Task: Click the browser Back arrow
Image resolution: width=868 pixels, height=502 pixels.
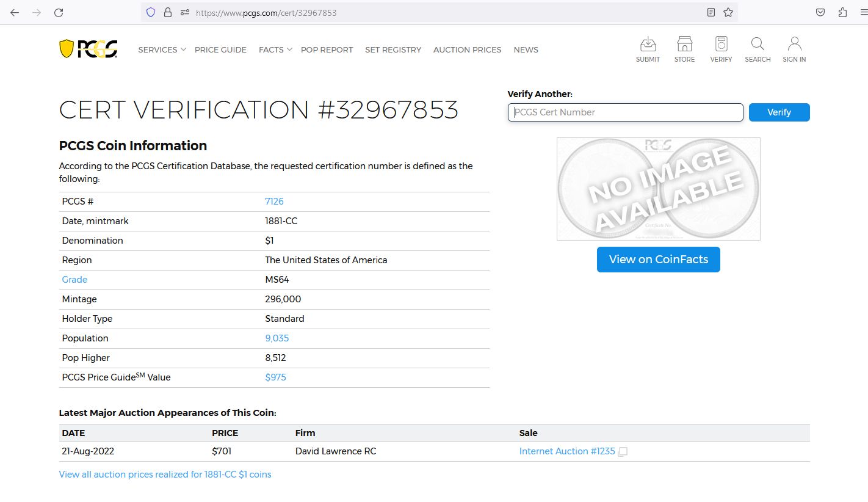Action: click(x=15, y=12)
